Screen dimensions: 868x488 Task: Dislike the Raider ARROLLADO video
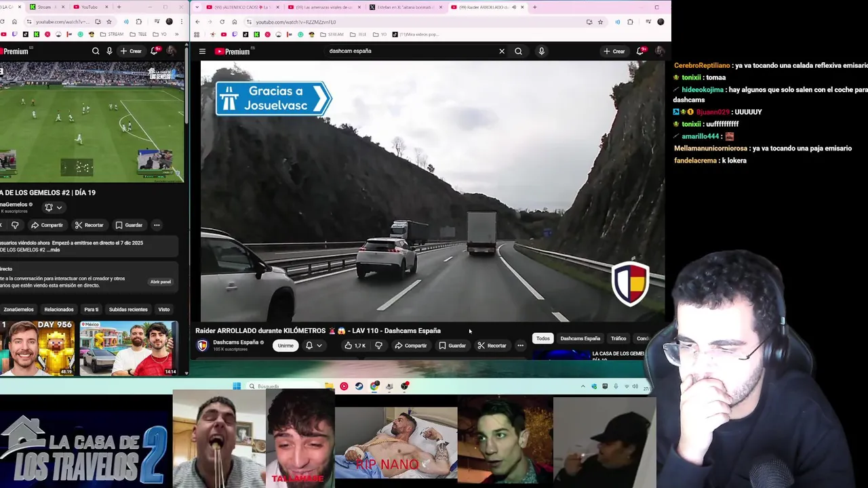(378, 346)
